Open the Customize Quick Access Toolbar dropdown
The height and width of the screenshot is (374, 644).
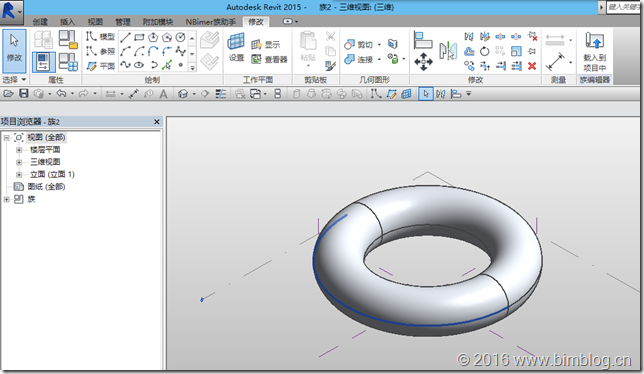[468, 94]
